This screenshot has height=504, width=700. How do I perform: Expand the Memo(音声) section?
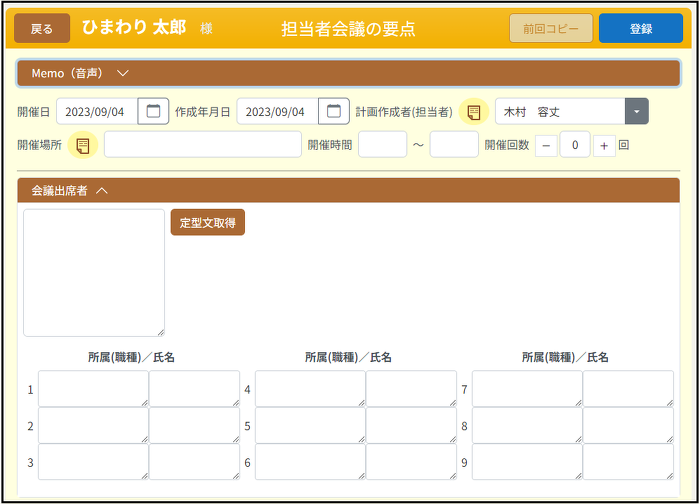coord(123,73)
